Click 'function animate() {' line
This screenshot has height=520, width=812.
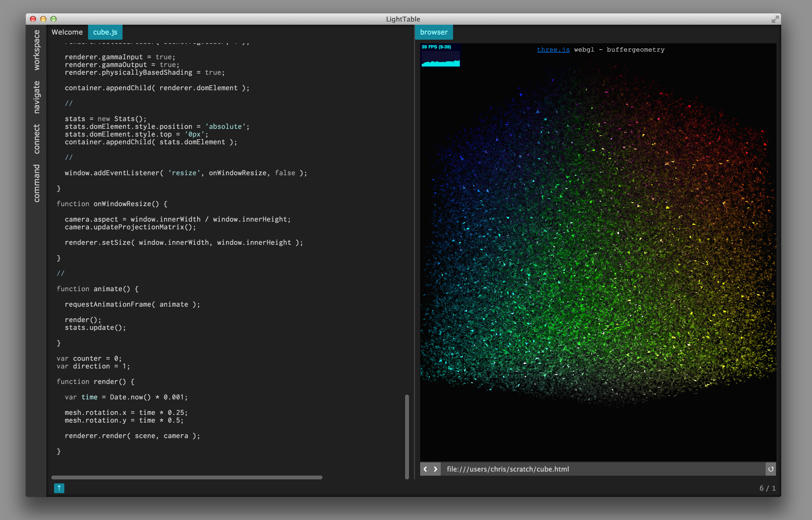(x=98, y=289)
